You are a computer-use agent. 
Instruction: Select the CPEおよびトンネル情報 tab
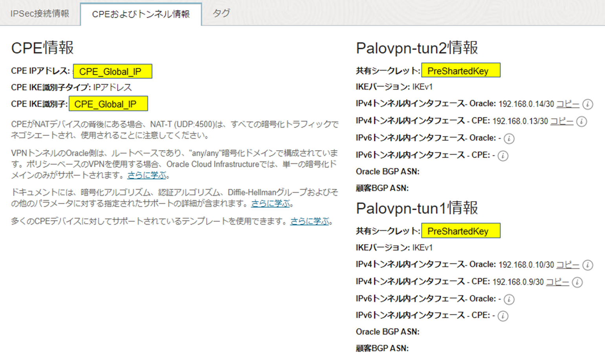coord(141,14)
